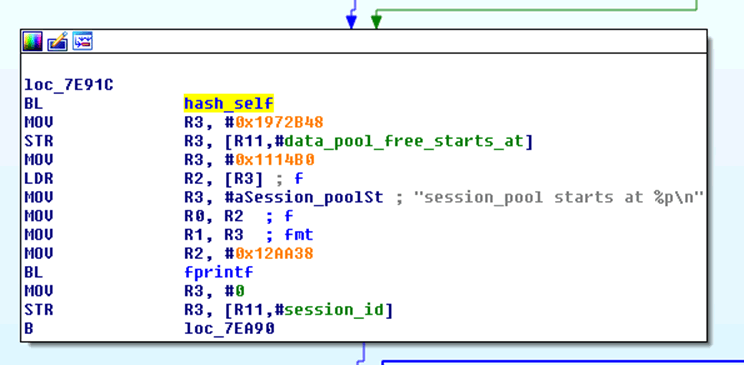Image resolution: width=744 pixels, height=365 pixels.
Task: Click the green incoming edge arrowhead
Action: tap(376, 22)
